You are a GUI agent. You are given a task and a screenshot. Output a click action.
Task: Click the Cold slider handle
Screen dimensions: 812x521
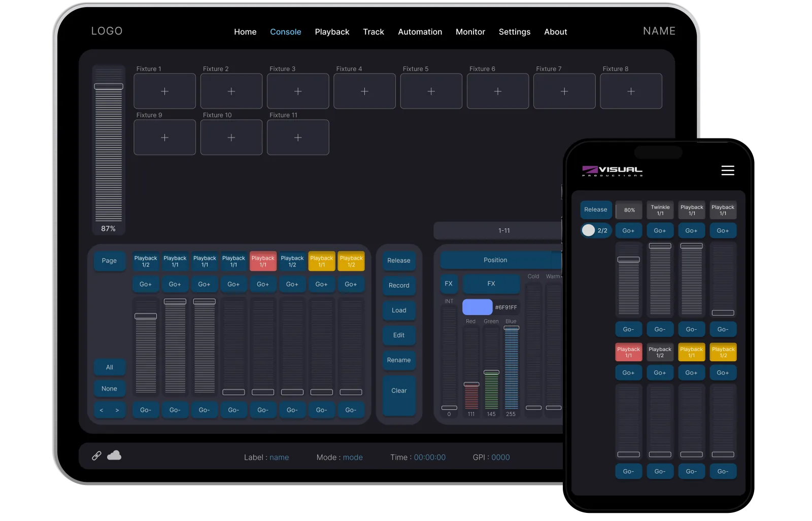[533, 407]
